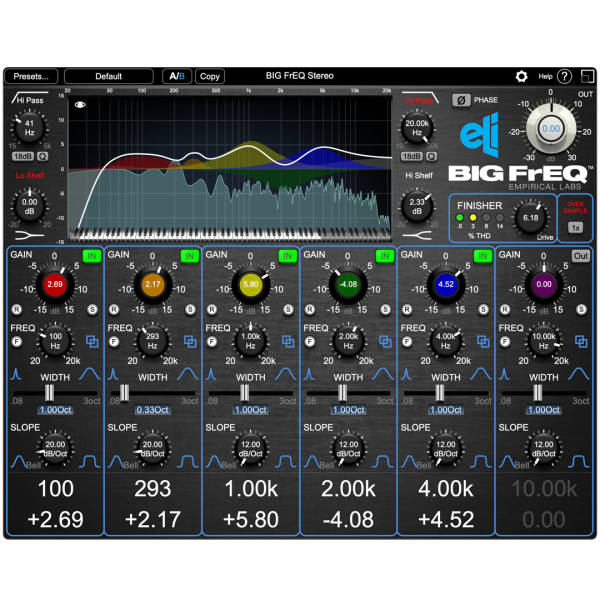Viewport: 600px width, 600px height.
Task: Click the window resize icon in top bar
Action: [587, 77]
